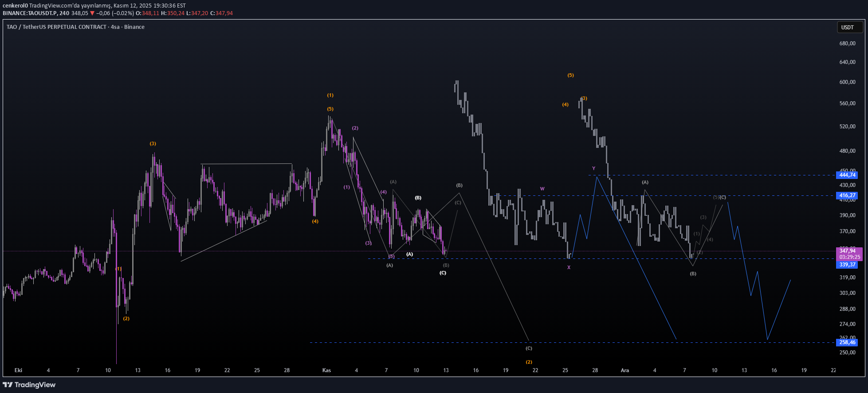868x393 pixels.
Task: Click the BINANCE:TAOUSDT.P symbol text
Action: click(x=30, y=13)
